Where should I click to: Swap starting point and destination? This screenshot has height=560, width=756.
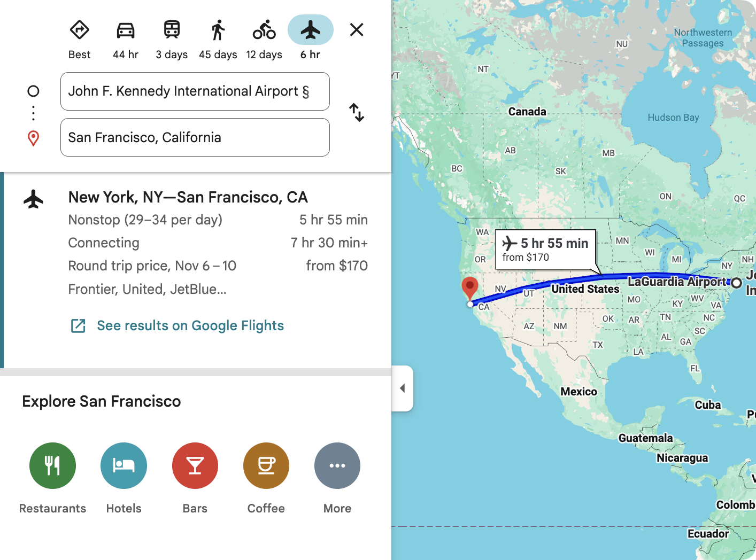[357, 113]
